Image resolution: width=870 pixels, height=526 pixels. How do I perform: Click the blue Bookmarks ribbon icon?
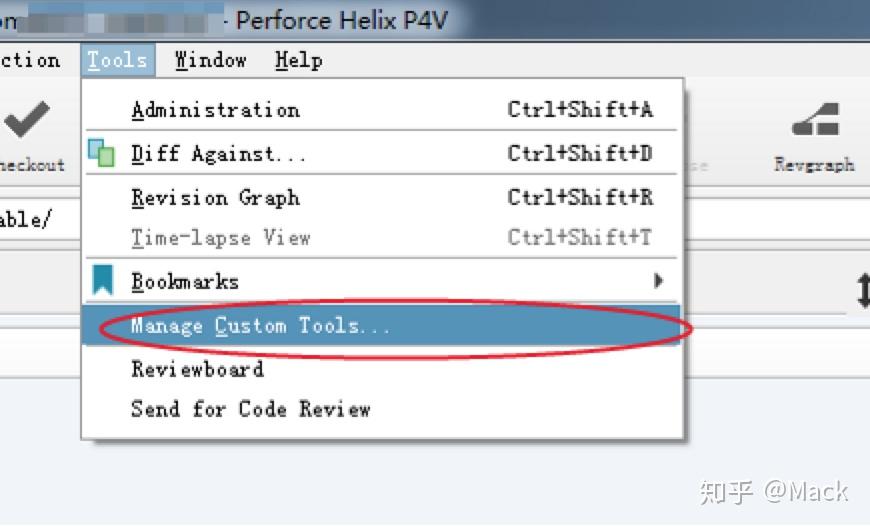coord(102,281)
